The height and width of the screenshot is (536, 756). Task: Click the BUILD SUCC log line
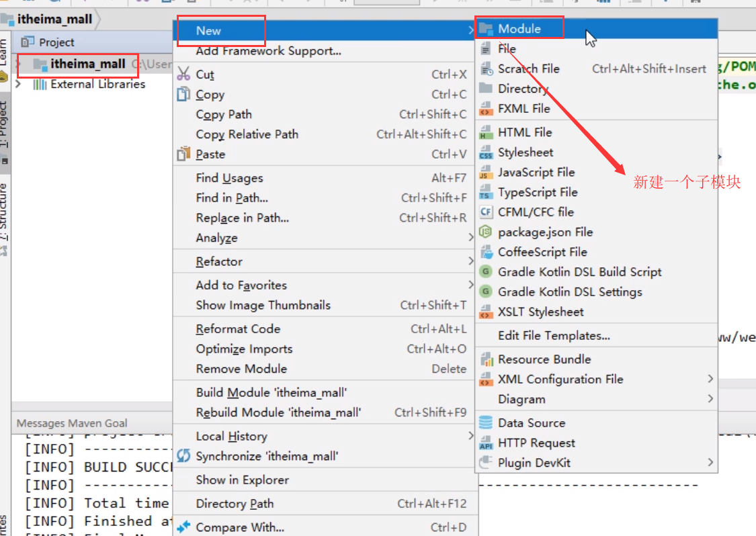pyautogui.click(x=99, y=467)
